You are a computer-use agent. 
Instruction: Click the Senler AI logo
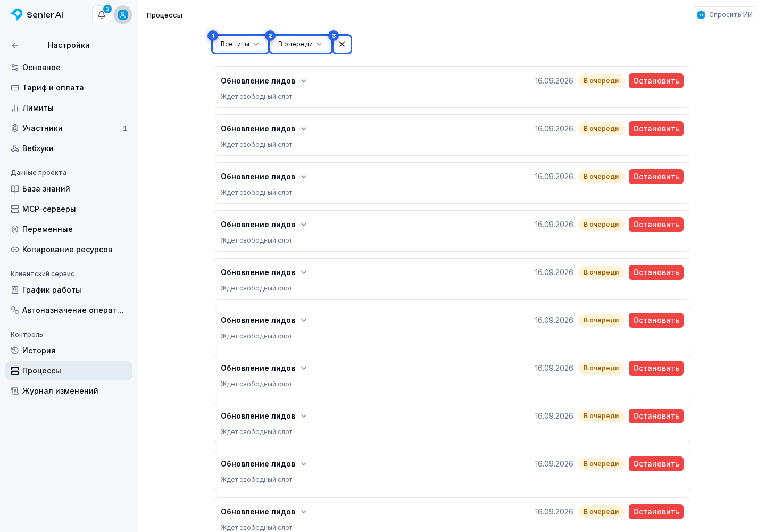(x=36, y=15)
